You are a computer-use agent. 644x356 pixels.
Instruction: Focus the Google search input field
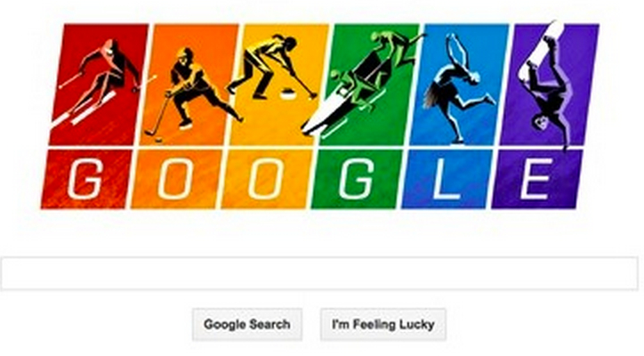(319, 273)
